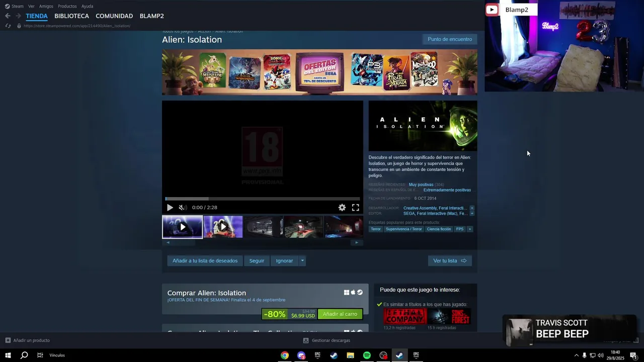Open Google Chrome from taskbar

(x=285, y=355)
